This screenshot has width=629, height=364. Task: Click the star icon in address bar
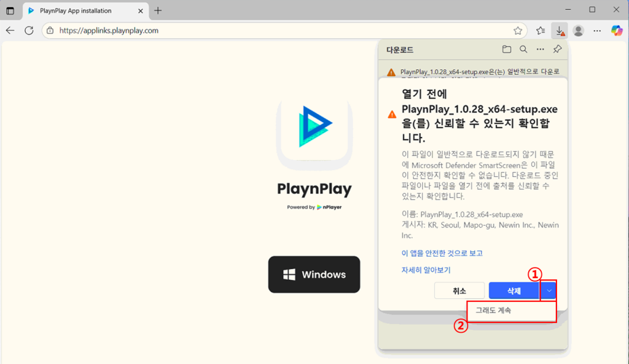pyautogui.click(x=518, y=31)
